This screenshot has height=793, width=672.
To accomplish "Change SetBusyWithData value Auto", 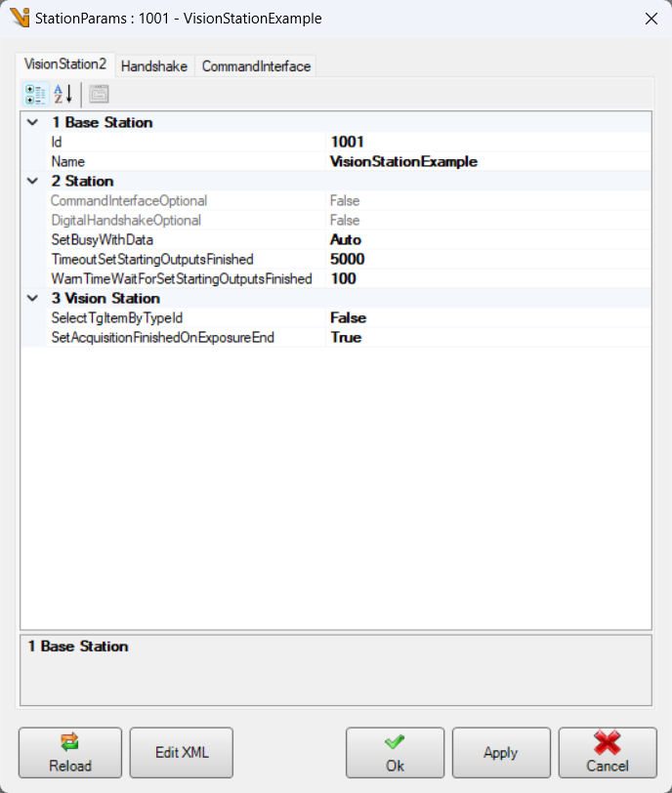I will click(488, 239).
